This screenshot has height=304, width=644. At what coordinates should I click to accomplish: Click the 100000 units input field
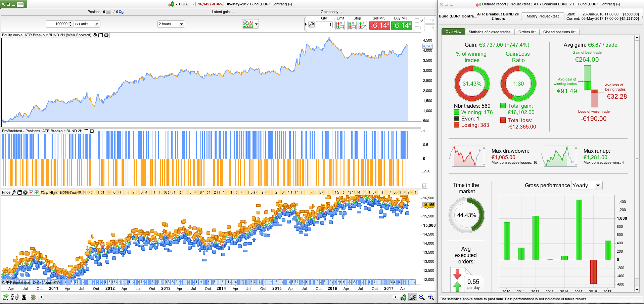[x=59, y=24]
